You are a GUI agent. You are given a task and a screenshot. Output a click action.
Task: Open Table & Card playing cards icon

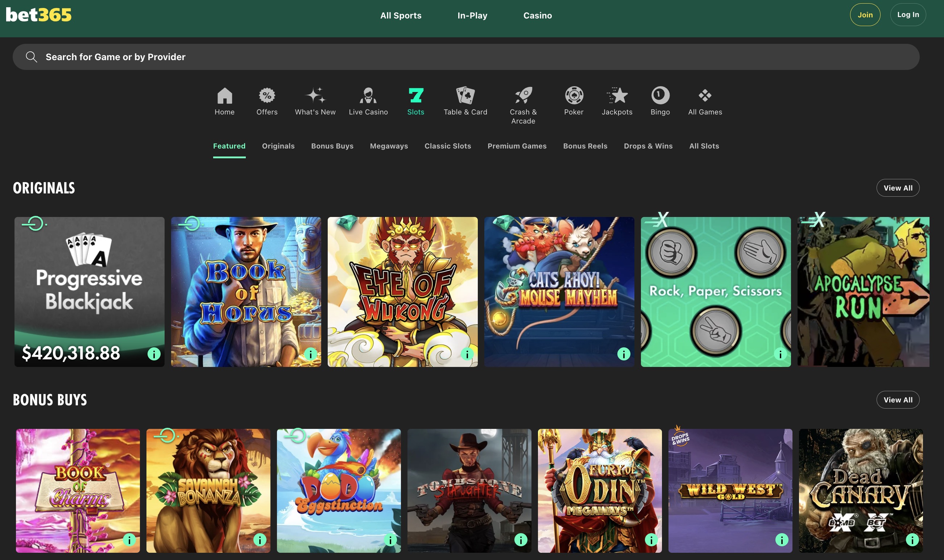tap(465, 96)
